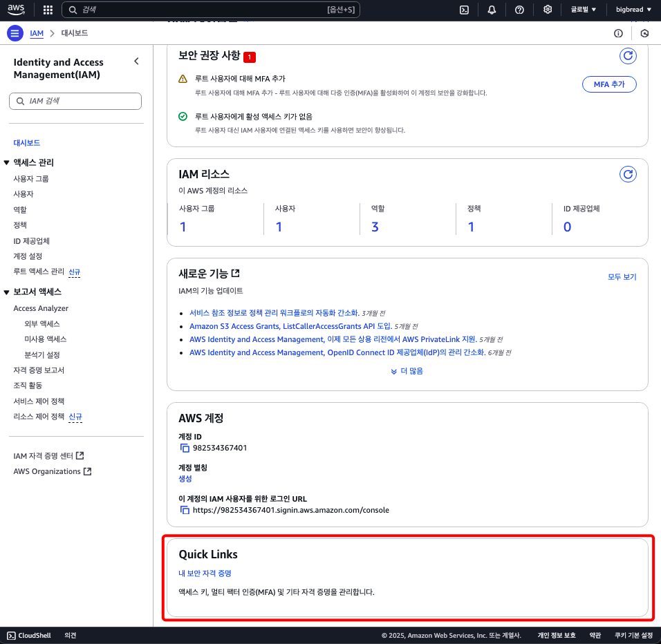
Task: Open 루트 액세스 관리 in sidebar
Action: coord(38,272)
